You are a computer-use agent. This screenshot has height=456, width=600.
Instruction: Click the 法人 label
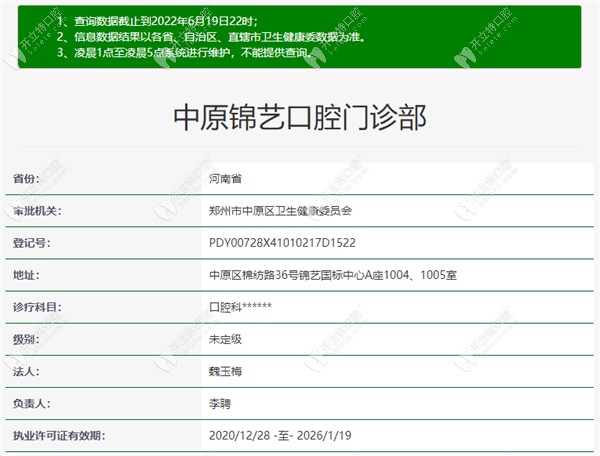pyautogui.click(x=26, y=371)
